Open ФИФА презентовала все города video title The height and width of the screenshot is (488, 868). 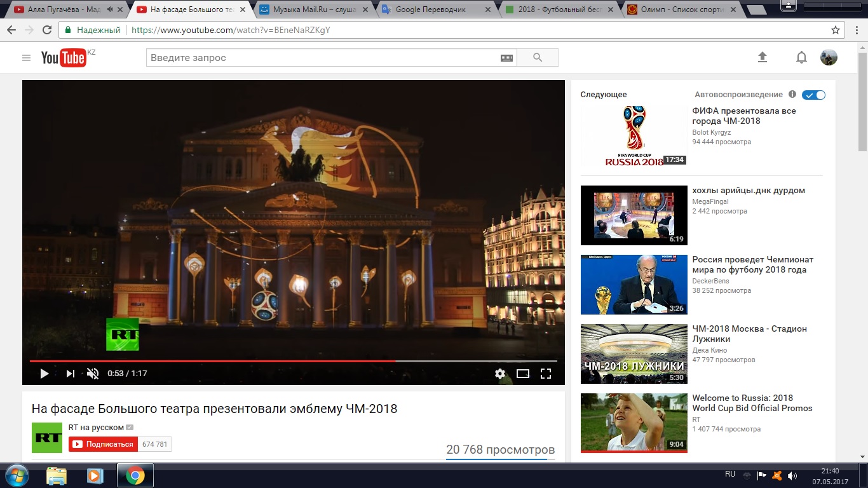[744, 116]
